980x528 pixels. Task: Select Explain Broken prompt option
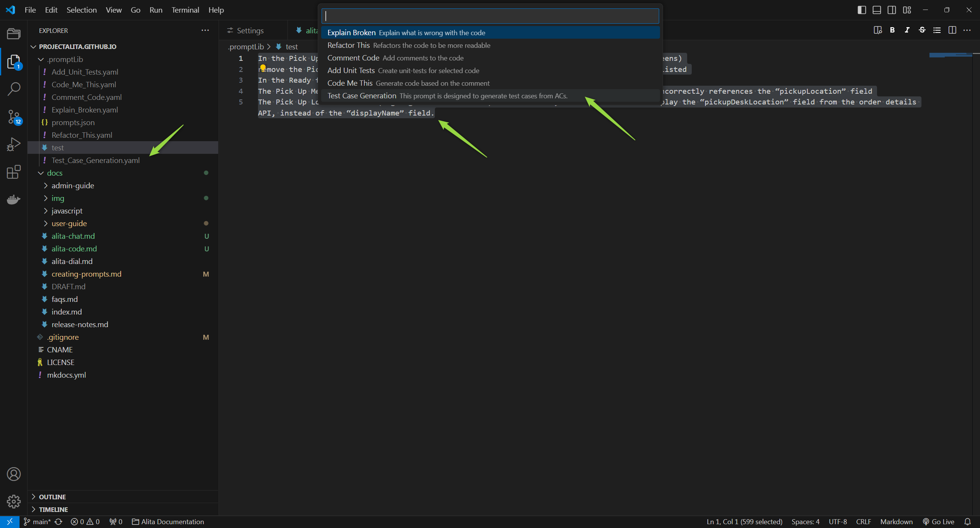(490, 33)
